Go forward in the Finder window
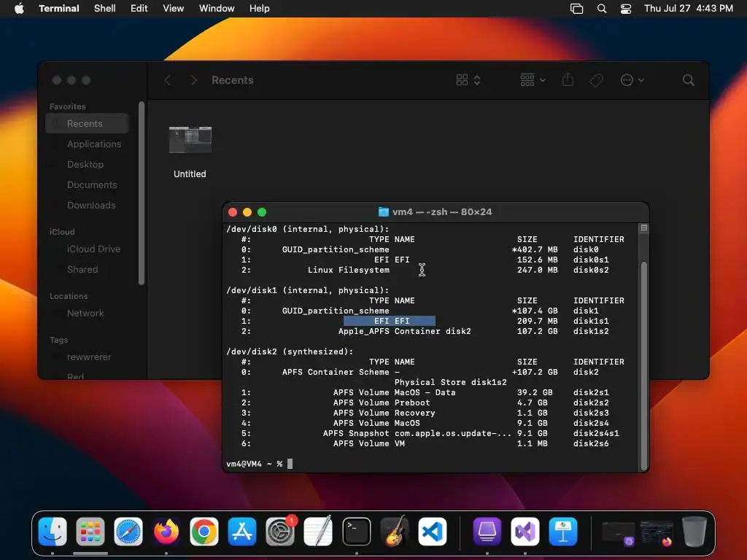 [x=193, y=80]
